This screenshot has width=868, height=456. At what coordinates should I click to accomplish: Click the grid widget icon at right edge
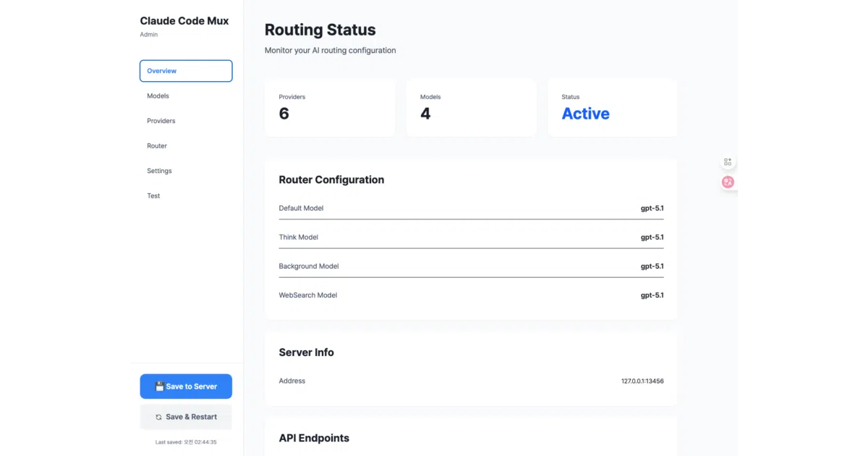tap(728, 162)
